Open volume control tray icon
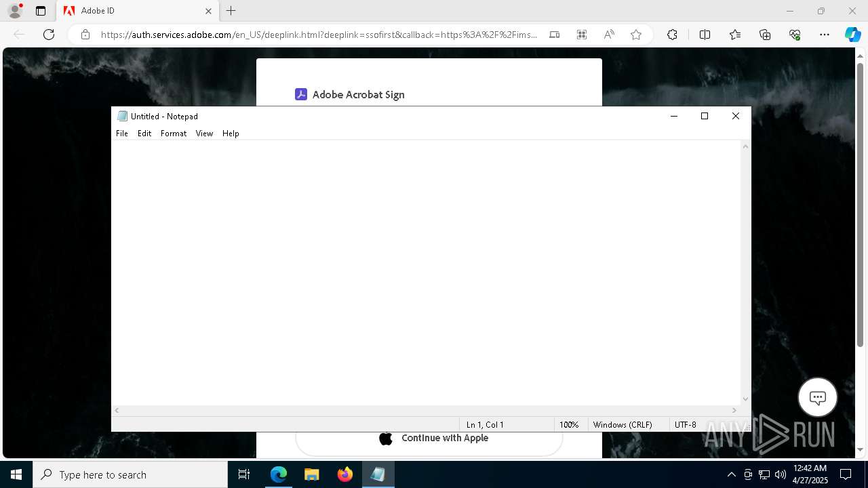868x488 pixels. pyautogui.click(x=781, y=474)
